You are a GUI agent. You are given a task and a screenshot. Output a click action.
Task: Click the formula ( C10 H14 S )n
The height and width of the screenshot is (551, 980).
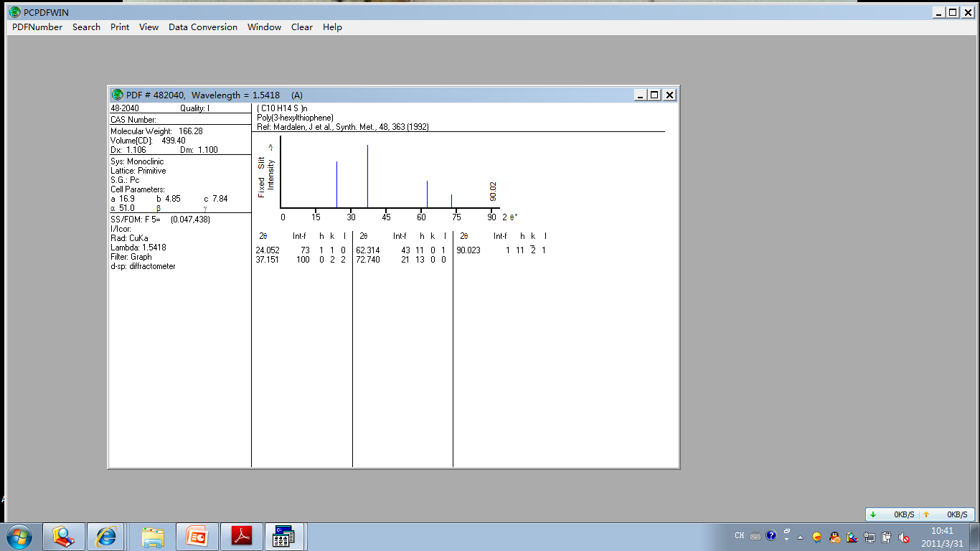[x=282, y=108]
